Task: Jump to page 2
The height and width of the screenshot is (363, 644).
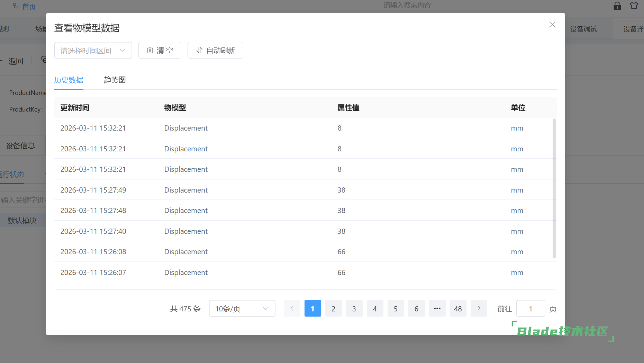Action: [333, 308]
